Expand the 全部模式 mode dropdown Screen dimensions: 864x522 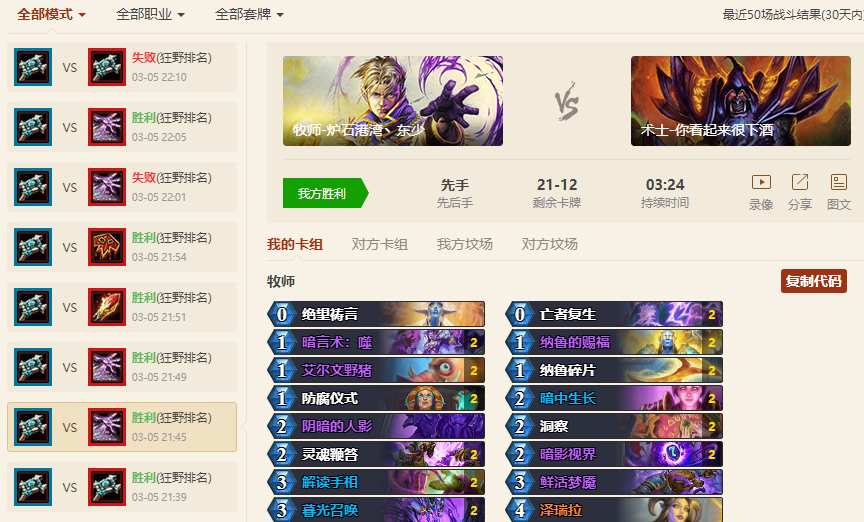pos(51,14)
